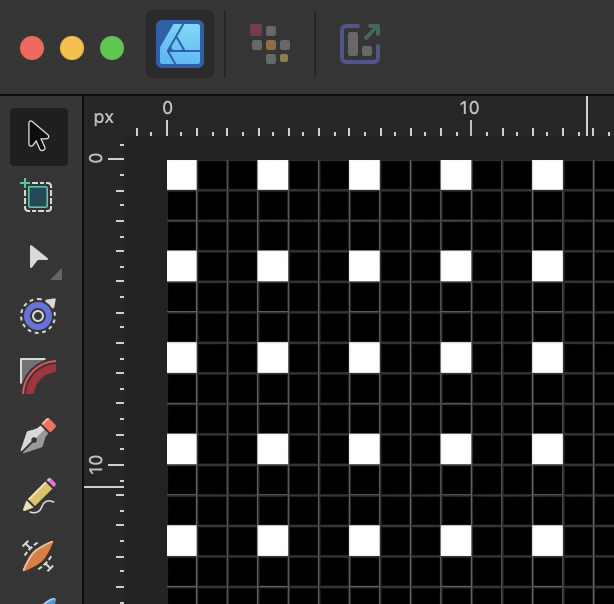Zoom window with green button
Image resolution: width=614 pixels, height=604 pixels.
click(112, 48)
